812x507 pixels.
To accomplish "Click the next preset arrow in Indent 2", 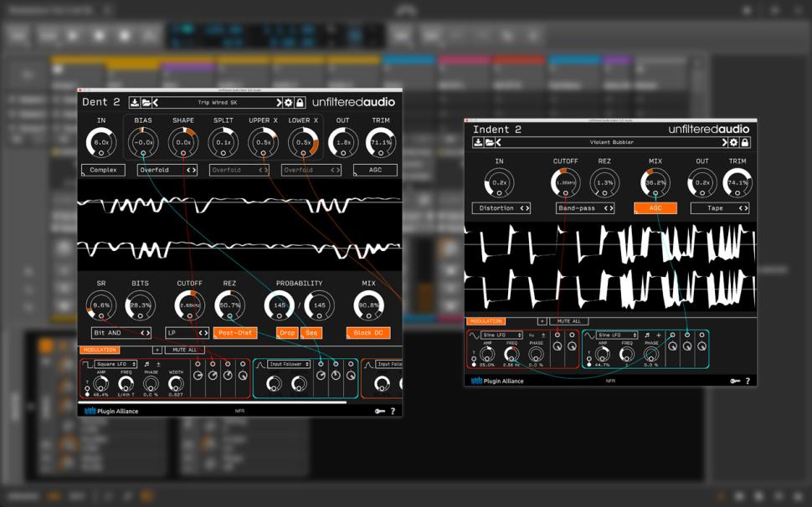I will coord(724,143).
